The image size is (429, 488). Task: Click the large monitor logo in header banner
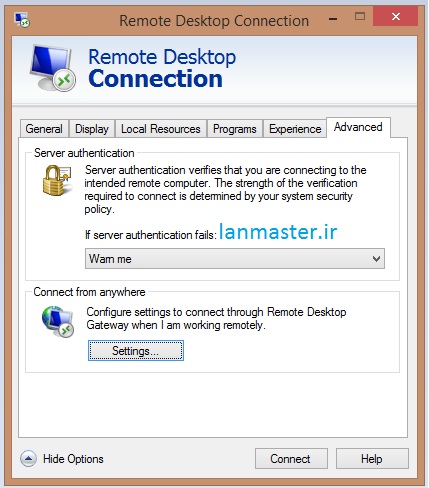(x=53, y=68)
